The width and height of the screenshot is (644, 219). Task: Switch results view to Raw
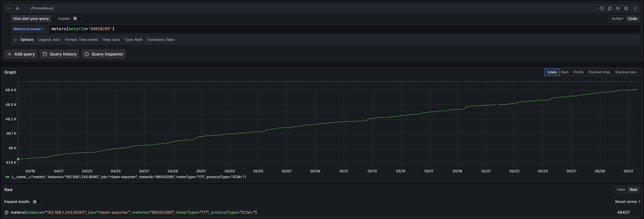click(633, 190)
